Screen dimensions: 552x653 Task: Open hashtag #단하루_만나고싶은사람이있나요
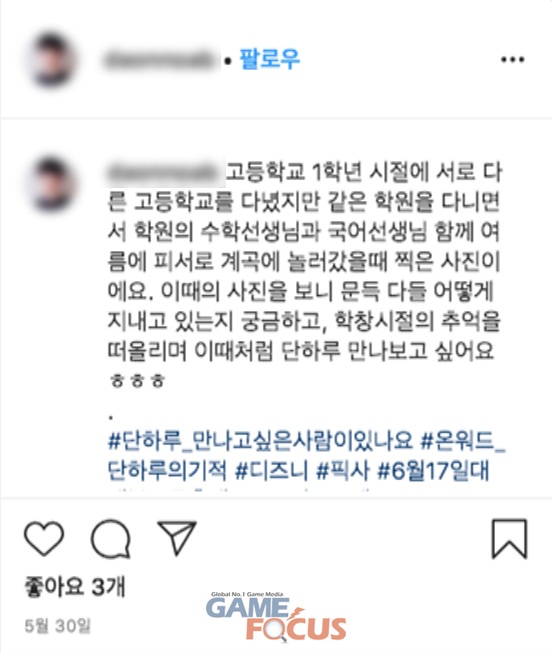pyautogui.click(x=260, y=441)
